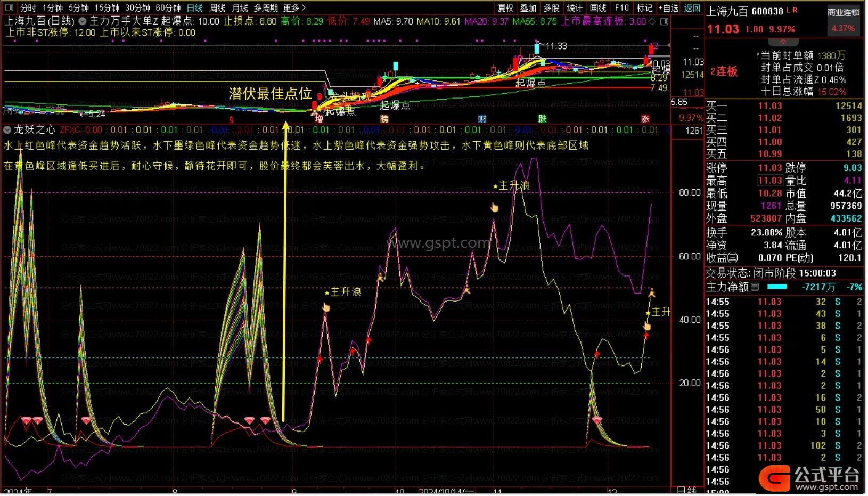Toggle the panel layout icon at top-left
Image resolution: width=868 pixels, height=496 pixels.
[9, 7]
